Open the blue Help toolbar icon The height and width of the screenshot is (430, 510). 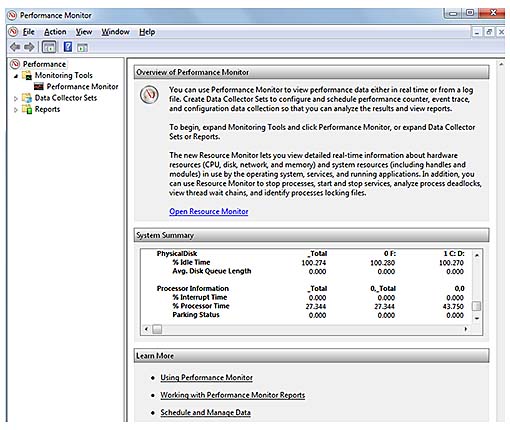point(68,47)
